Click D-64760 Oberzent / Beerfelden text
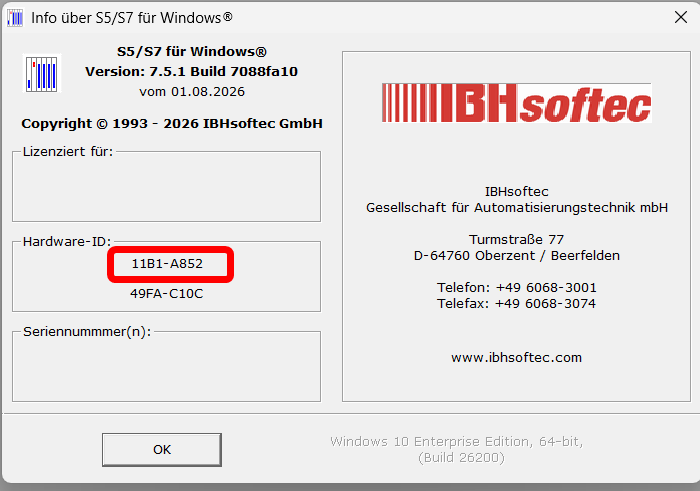The image size is (700, 491). 517,256
